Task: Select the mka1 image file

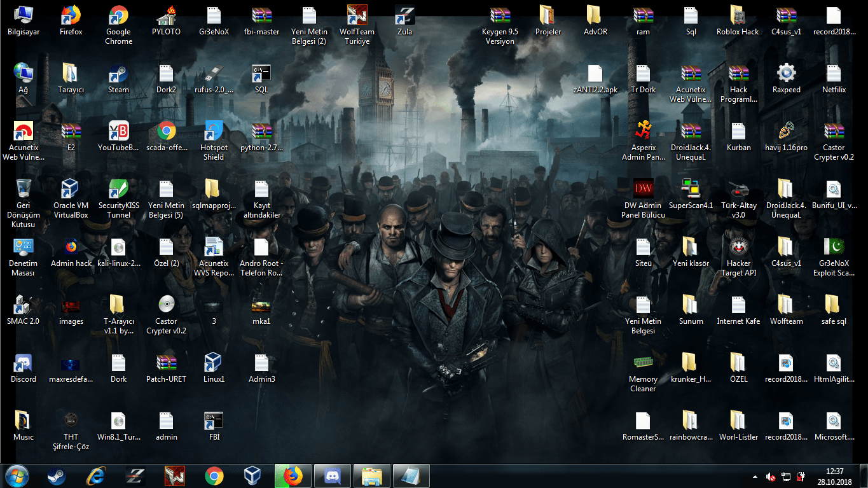Action: point(262,310)
